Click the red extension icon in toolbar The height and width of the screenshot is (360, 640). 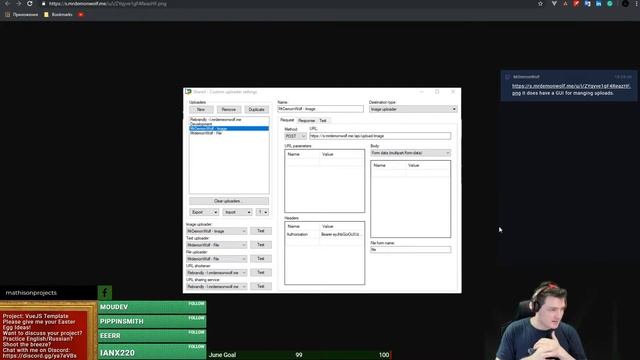(576, 4)
